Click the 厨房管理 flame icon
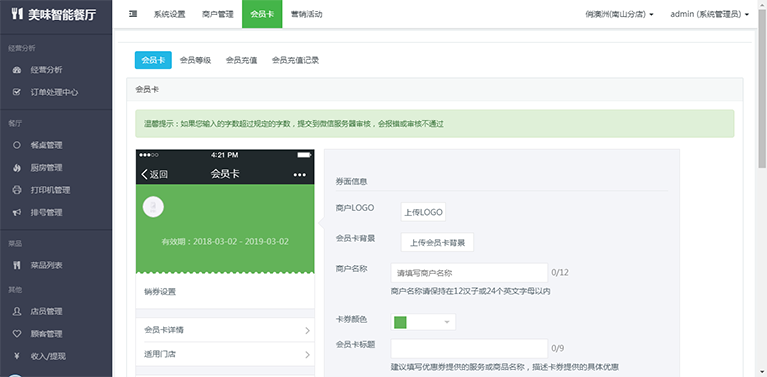Image resolution: width=767 pixels, height=377 pixels. pos(17,168)
